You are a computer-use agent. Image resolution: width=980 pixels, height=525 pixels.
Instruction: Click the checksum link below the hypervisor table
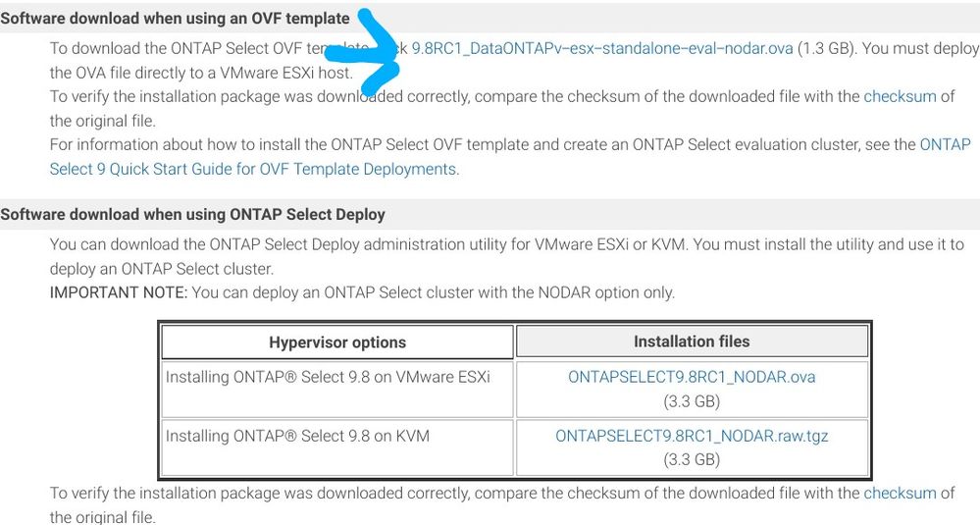[899, 493]
